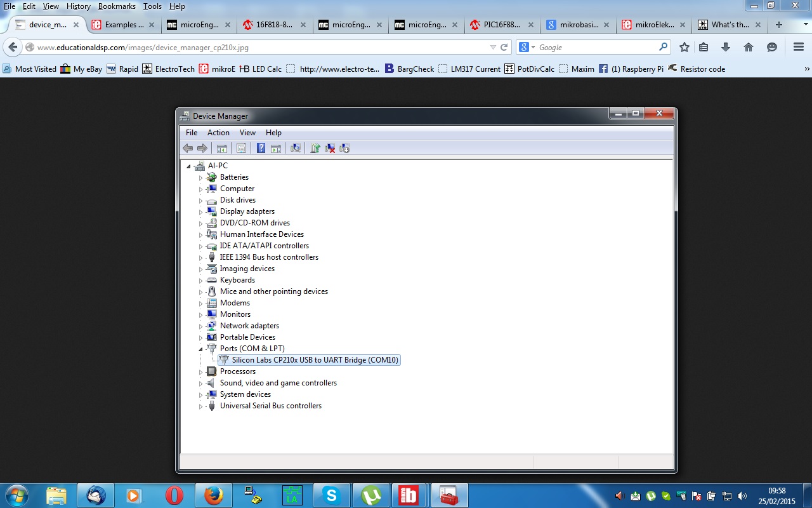The height and width of the screenshot is (508, 812).
Task: Expand the Batteries node
Action: [x=200, y=178]
